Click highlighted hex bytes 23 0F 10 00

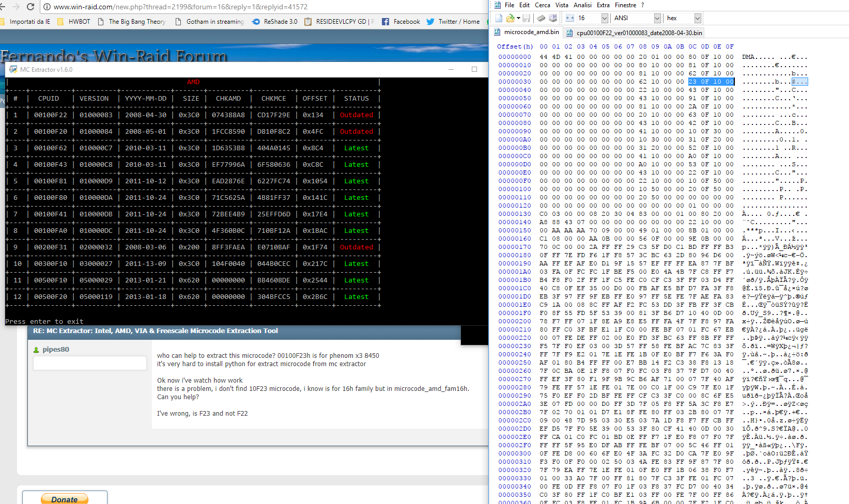point(711,82)
